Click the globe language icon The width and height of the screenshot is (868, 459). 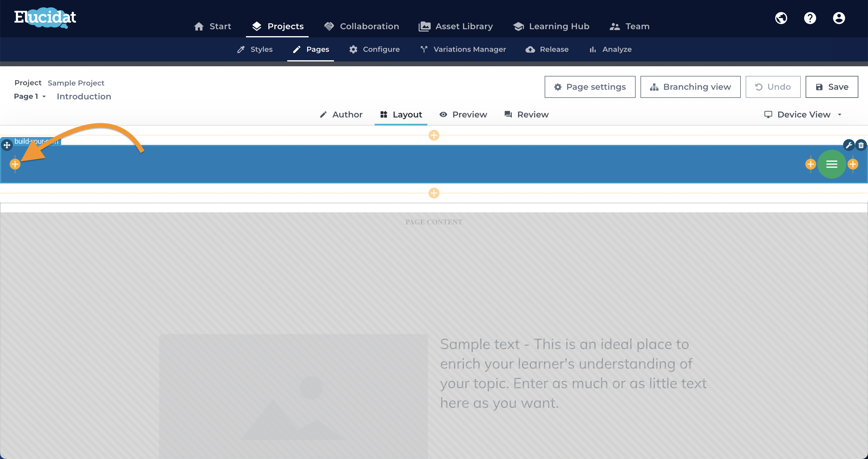(x=781, y=18)
